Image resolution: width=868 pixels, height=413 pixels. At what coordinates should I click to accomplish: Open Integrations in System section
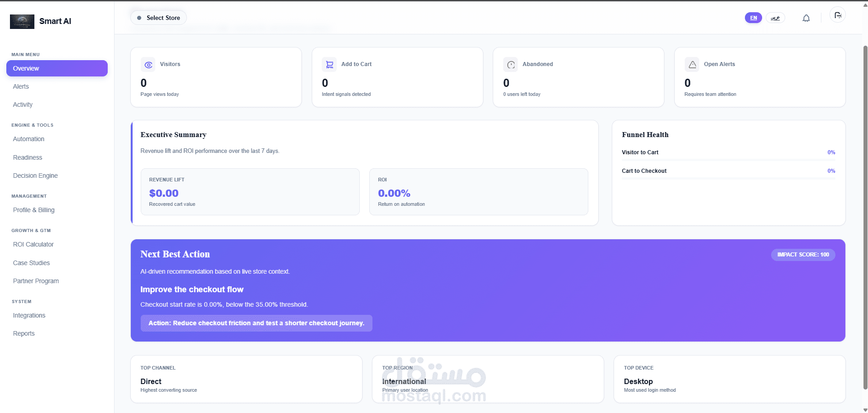(29, 315)
